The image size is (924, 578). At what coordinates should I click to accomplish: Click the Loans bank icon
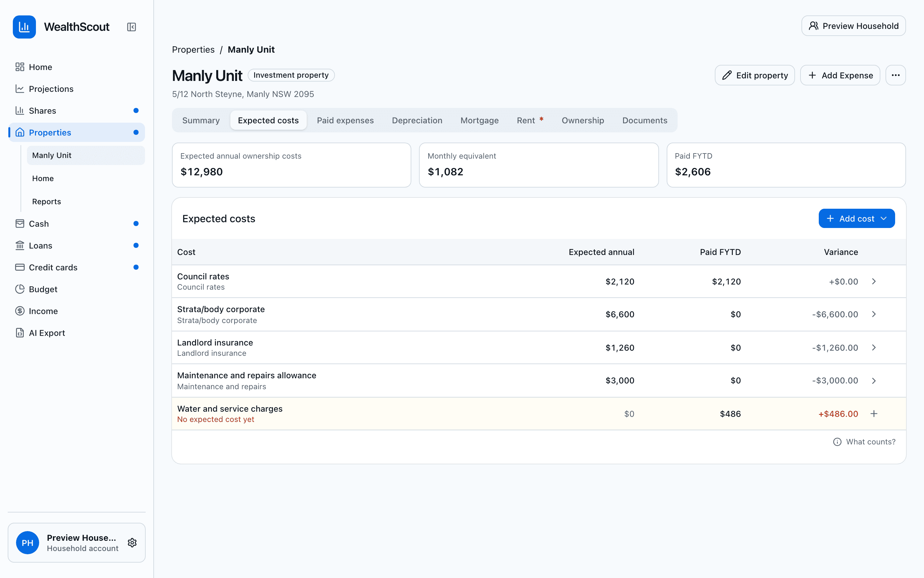20,245
